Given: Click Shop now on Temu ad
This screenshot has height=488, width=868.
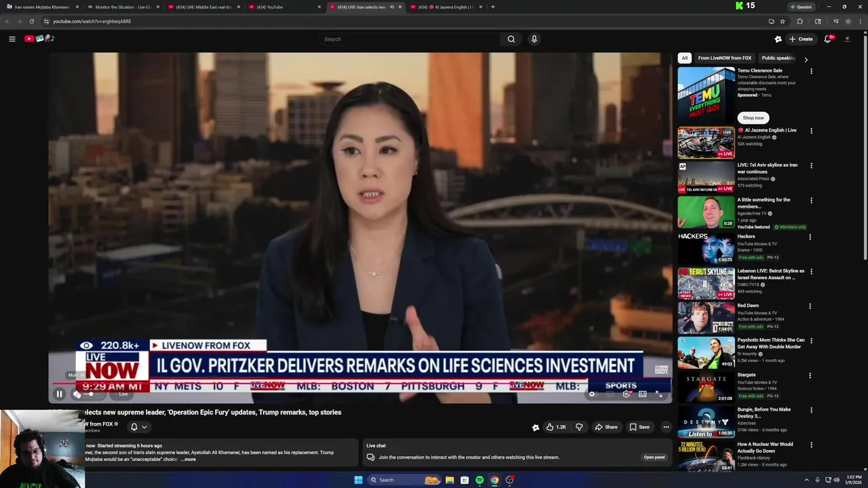Looking at the screenshot, I should coord(753,118).
